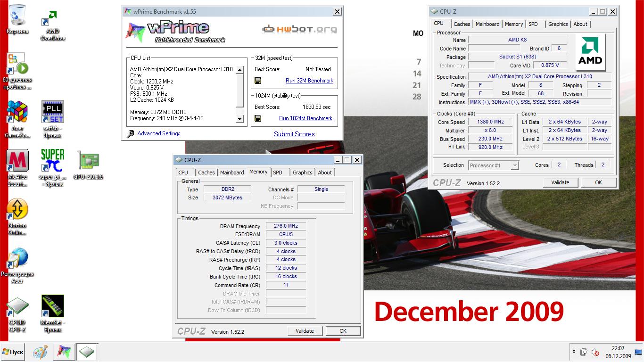Viewport: 644px width, 362px height.
Task: Click the Paint taskbar icon
Action: [x=40, y=352]
